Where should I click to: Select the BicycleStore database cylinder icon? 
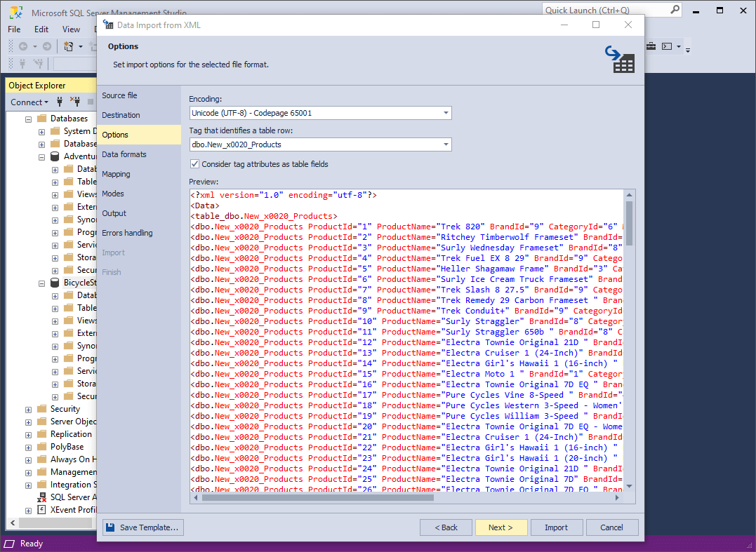click(x=53, y=282)
